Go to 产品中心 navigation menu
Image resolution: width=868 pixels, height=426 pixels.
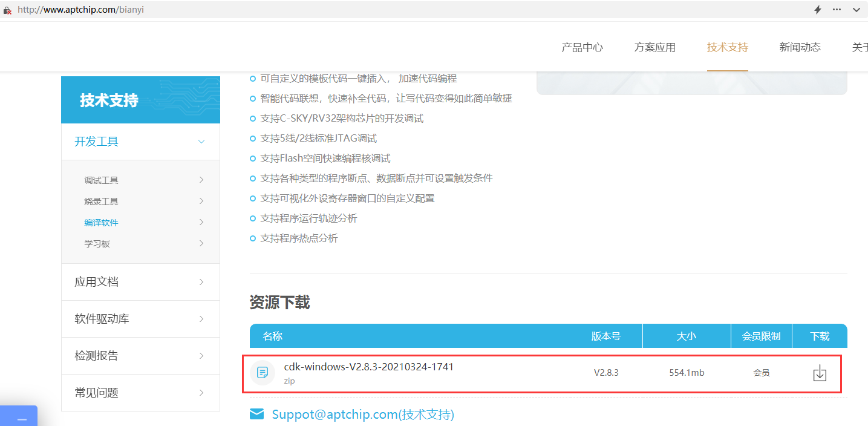(582, 47)
